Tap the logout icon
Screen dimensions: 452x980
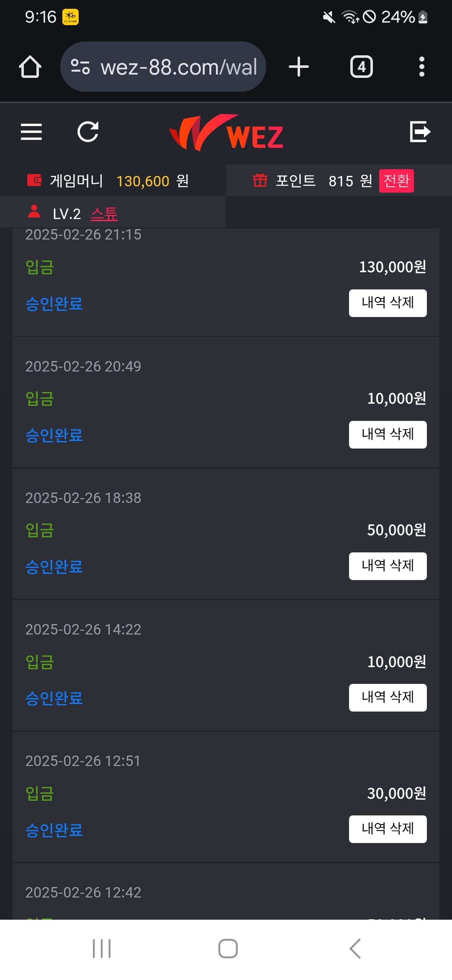[420, 132]
